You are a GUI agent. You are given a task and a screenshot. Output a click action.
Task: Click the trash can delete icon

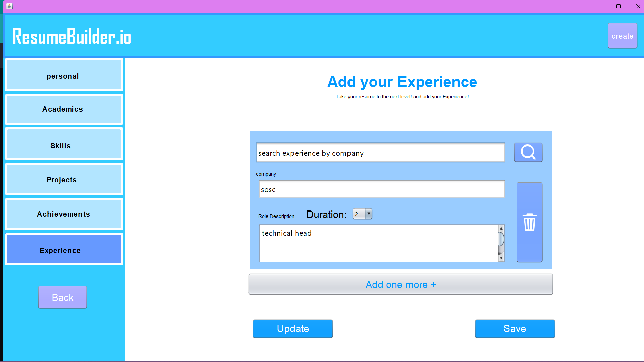[x=529, y=222]
